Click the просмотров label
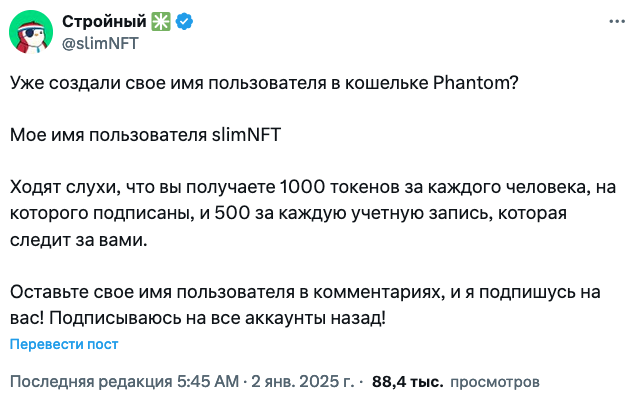634x395 pixels. [495, 381]
